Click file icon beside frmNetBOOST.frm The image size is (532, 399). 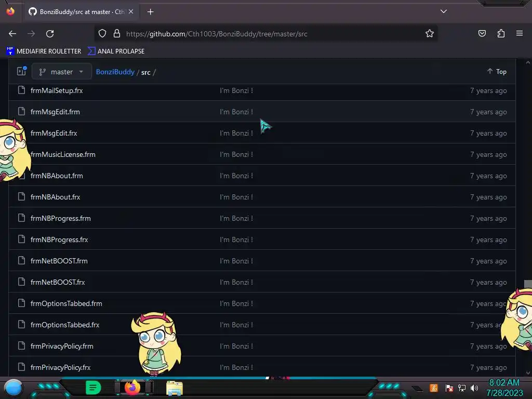[x=21, y=261]
